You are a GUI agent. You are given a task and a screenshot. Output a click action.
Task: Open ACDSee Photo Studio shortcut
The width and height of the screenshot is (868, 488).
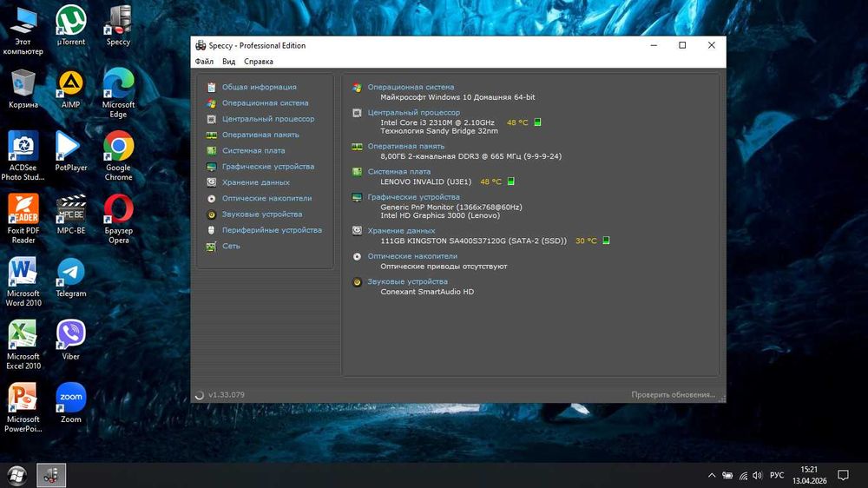pyautogui.click(x=23, y=157)
